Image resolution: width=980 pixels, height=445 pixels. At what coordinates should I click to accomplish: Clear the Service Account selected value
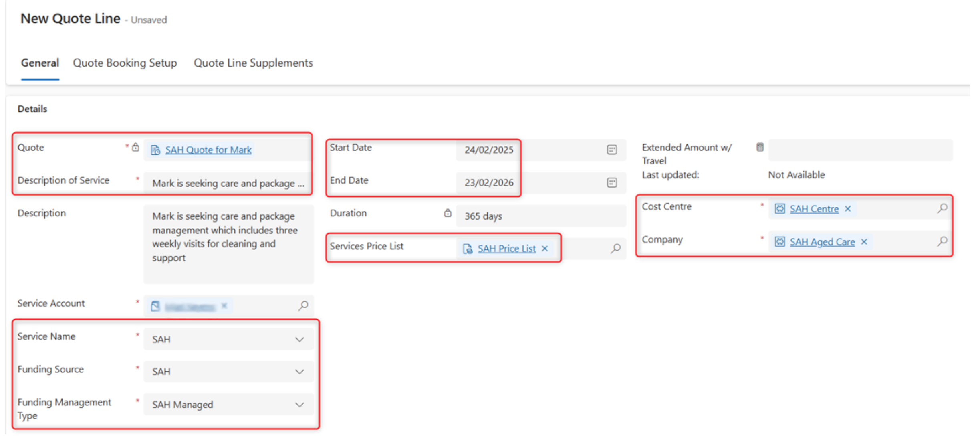coord(224,306)
